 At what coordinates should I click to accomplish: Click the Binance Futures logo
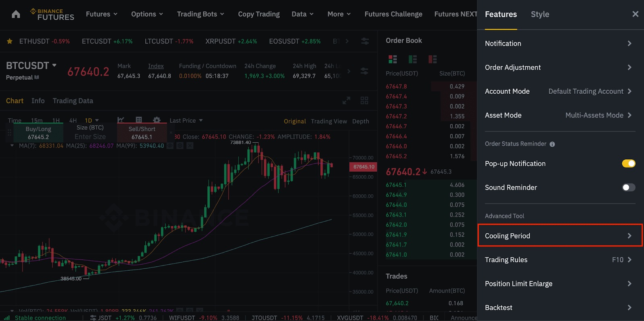(52, 14)
